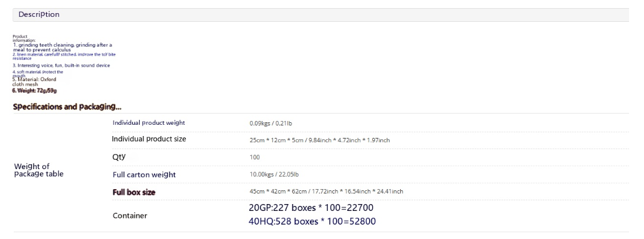Click the Full carton weight label

[144, 175]
